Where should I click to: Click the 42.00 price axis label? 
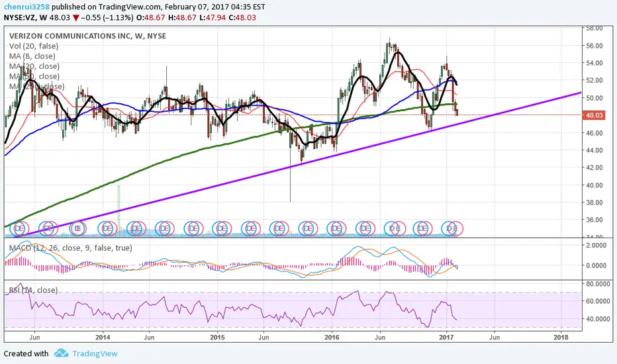tap(594, 167)
